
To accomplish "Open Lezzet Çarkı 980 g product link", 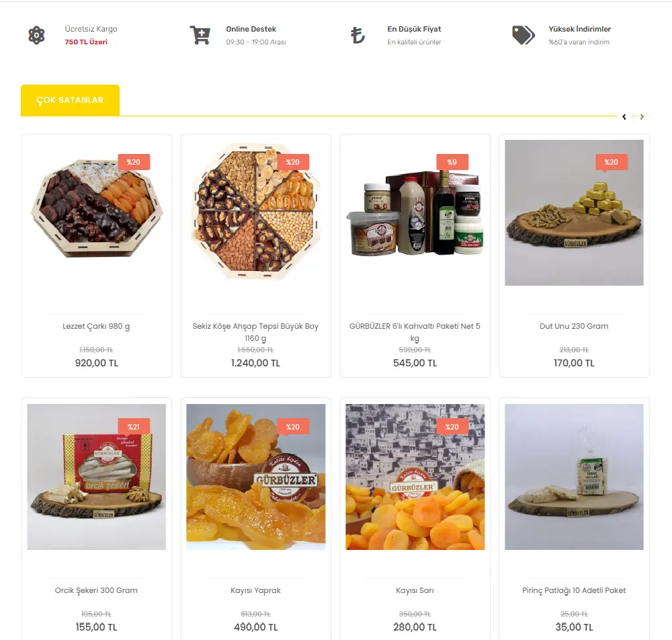I will pyautogui.click(x=96, y=326).
